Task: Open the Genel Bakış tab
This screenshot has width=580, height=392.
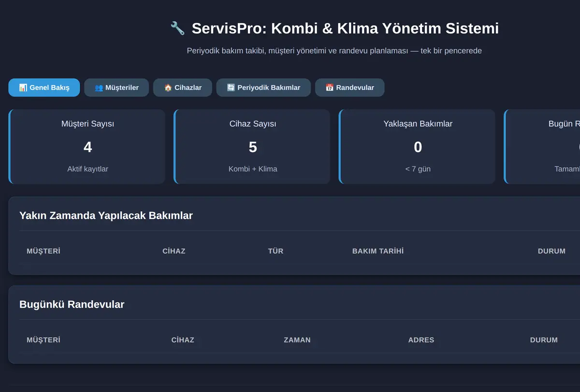Action: coord(44,87)
